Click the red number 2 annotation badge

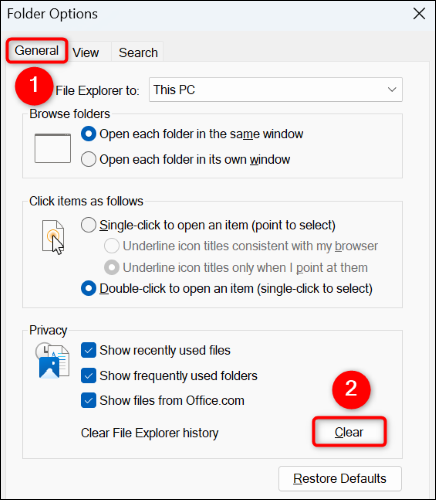(x=351, y=390)
